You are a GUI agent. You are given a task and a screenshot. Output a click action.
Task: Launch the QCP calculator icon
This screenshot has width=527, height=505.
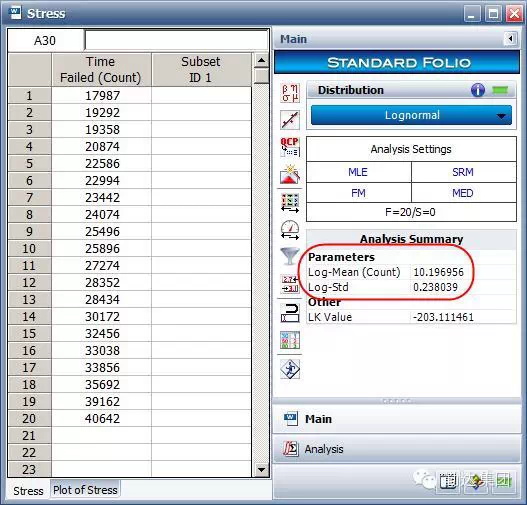290,147
